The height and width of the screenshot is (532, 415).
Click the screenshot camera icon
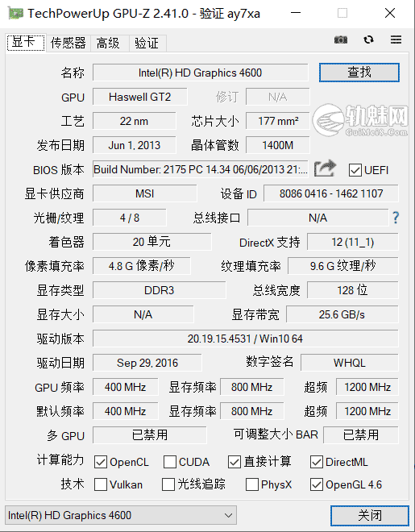coord(341,40)
